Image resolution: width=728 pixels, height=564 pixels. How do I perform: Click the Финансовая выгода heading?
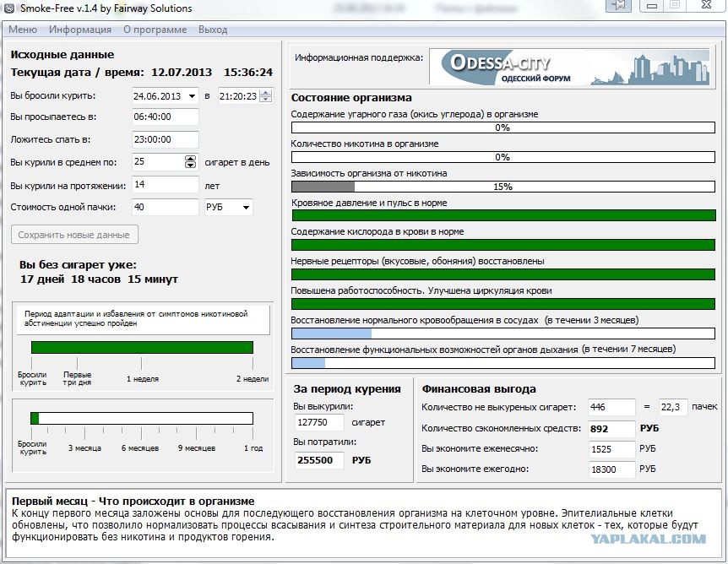click(479, 389)
